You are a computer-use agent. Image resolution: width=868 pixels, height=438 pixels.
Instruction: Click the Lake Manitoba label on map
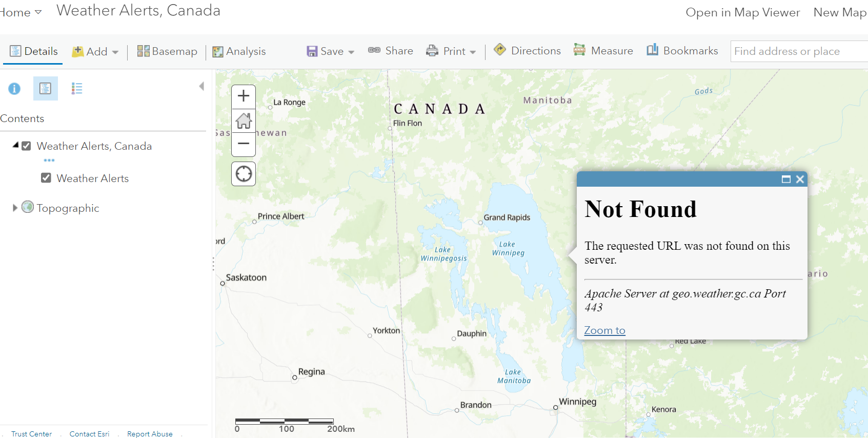tap(514, 376)
